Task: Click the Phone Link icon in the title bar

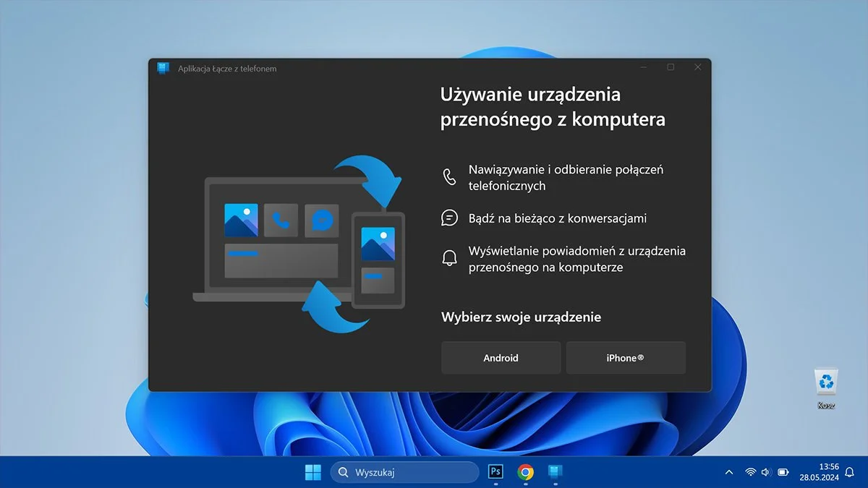Action: pyautogui.click(x=163, y=69)
